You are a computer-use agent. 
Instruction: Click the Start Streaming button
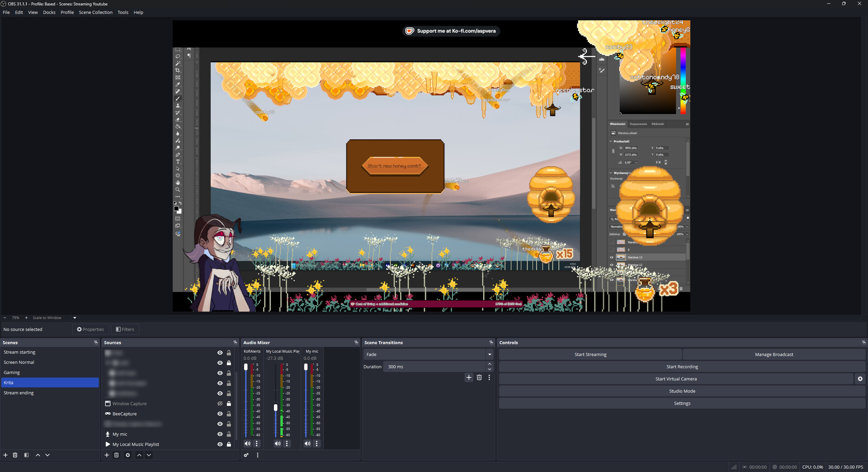click(x=590, y=354)
